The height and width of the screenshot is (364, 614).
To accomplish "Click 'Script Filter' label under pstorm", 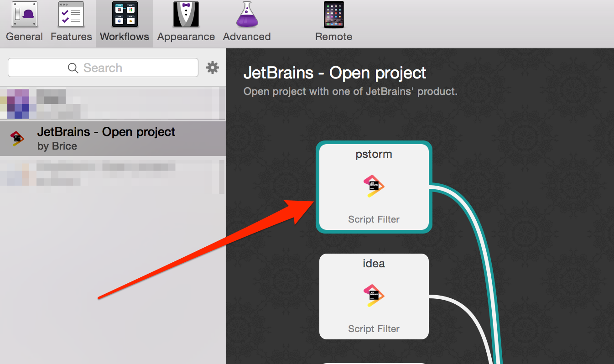I will (x=374, y=219).
